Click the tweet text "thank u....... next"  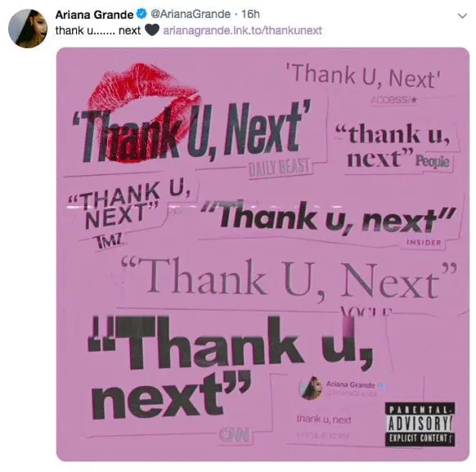point(98,30)
